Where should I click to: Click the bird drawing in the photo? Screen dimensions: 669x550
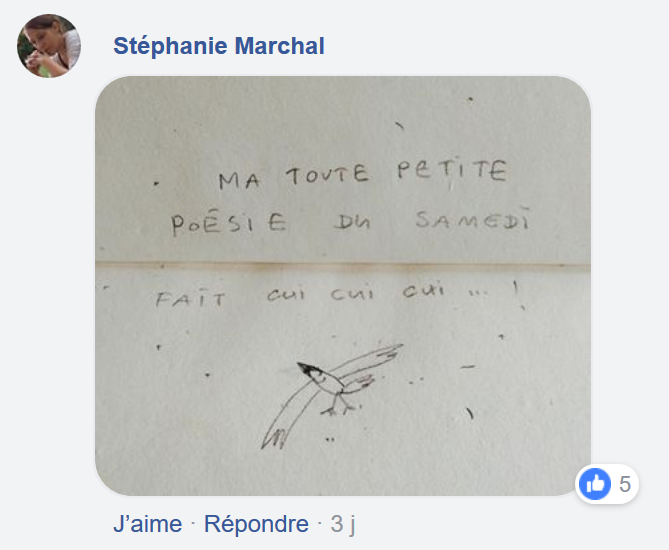pos(331,396)
